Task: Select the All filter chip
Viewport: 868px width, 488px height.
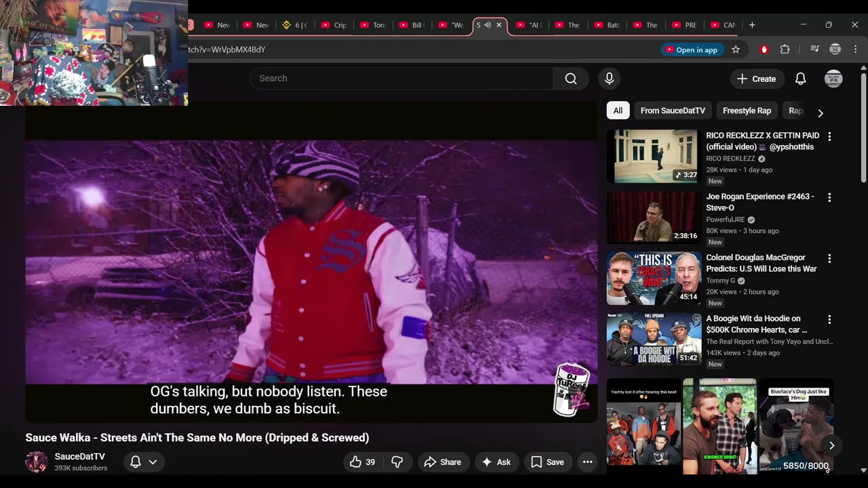Action: click(x=618, y=110)
